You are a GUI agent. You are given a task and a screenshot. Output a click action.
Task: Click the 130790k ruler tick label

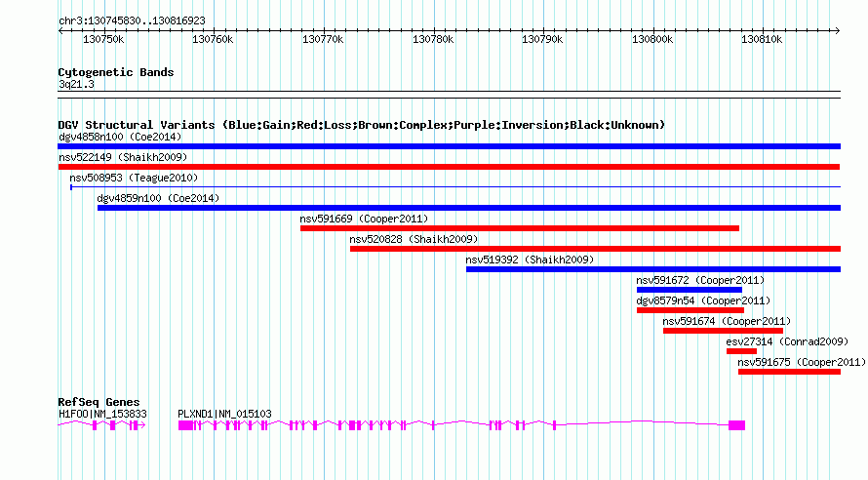(542, 39)
